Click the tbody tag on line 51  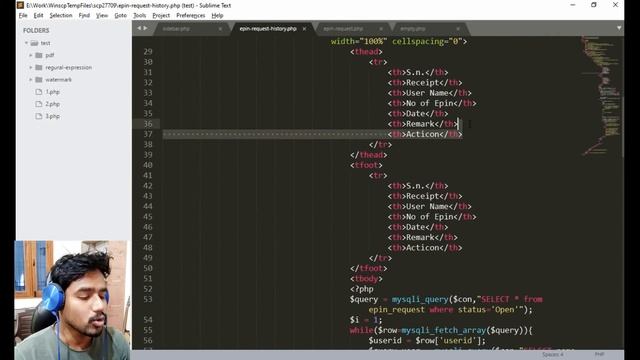point(366,279)
